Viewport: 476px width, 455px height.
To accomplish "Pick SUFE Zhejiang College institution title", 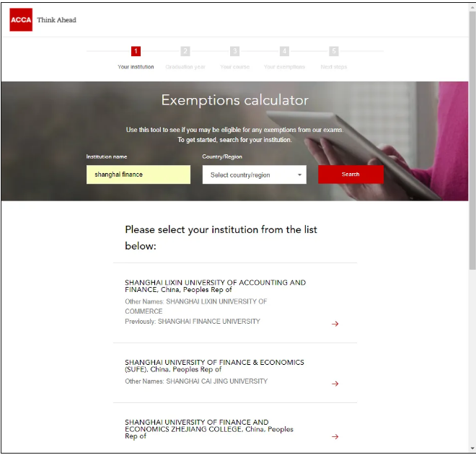I will click(x=208, y=425).
